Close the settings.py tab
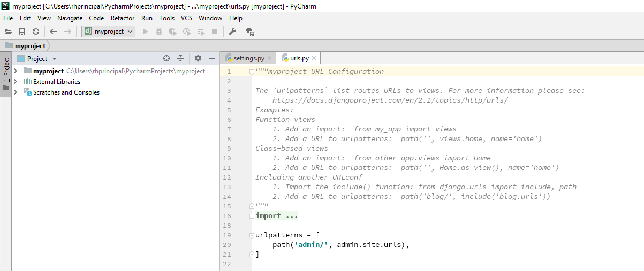The image size is (644, 271). tap(270, 59)
